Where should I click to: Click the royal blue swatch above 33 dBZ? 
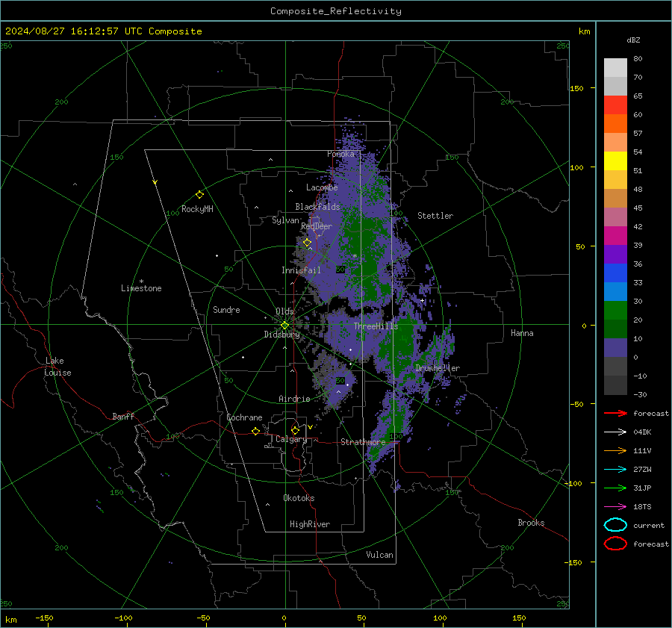615,273
